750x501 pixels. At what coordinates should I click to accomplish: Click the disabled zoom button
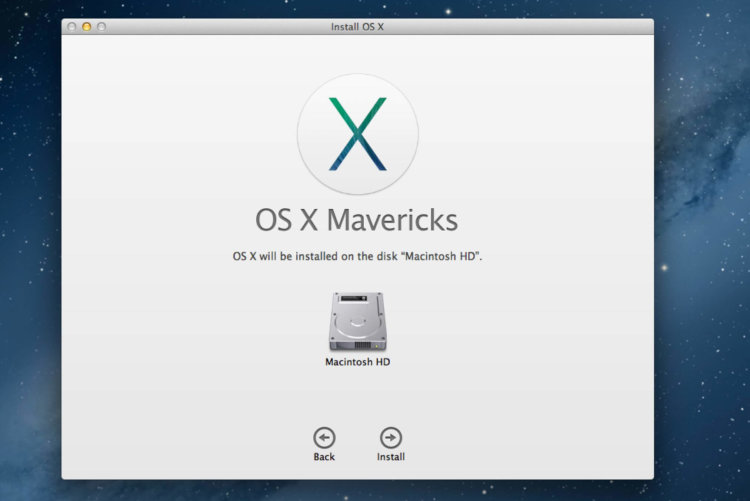[x=101, y=27]
